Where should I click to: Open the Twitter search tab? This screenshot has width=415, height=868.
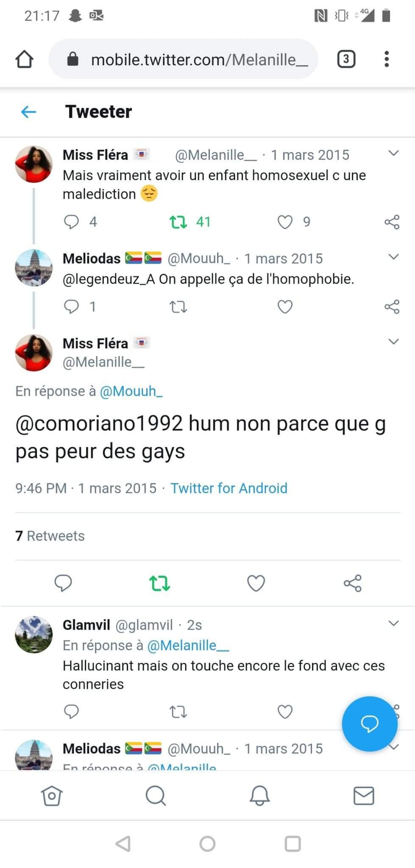click(x=156, y=796)
